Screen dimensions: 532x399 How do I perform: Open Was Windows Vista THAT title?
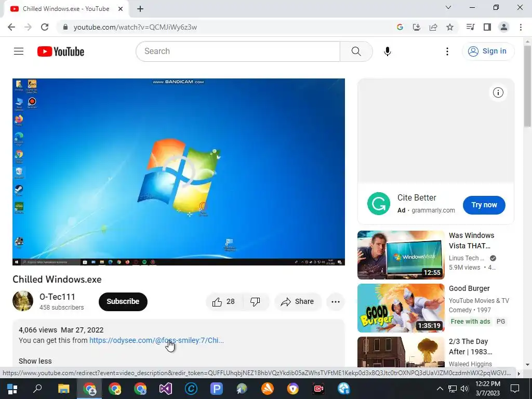pos(472,241)
